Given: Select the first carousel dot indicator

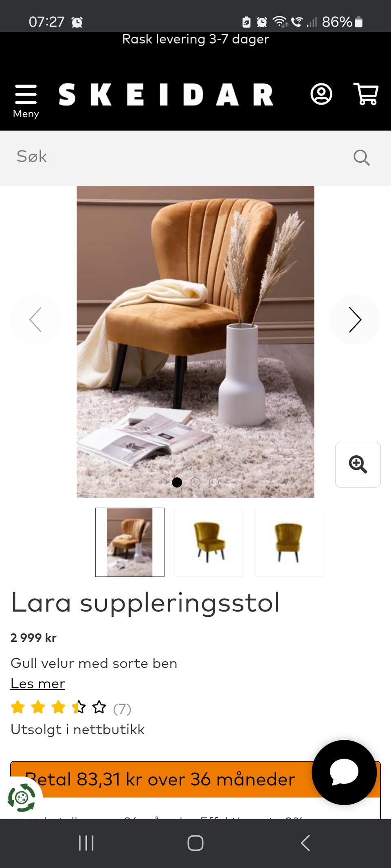Looking at the screenshot, I should [177, 482].
